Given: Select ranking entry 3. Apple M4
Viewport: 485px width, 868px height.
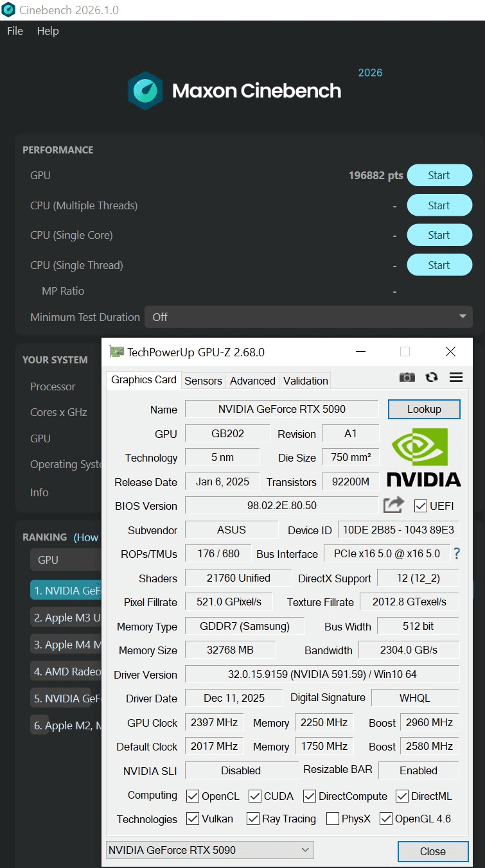Looking at the screenshot, I should pos(66,645).
